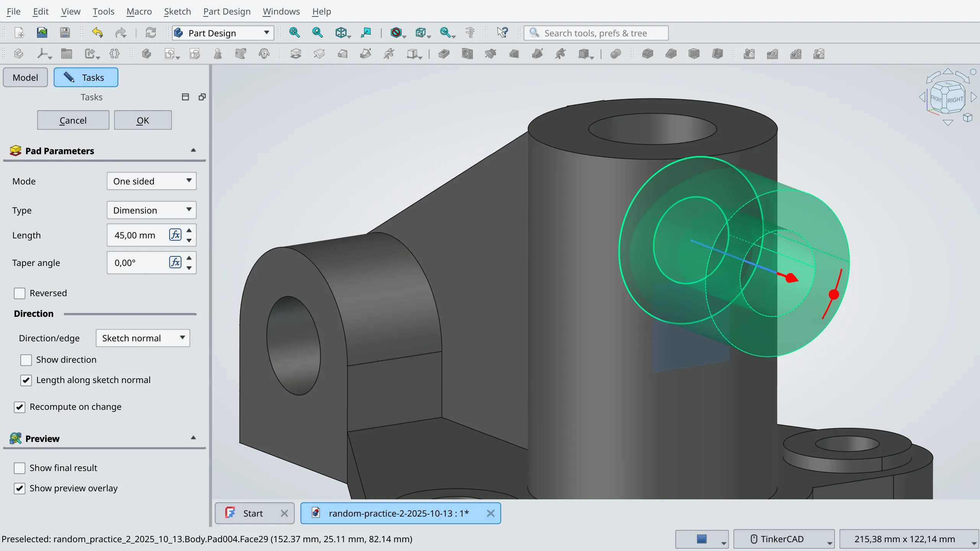This screenshot has width=980, height=551.
Task: Increase Length using its up stepper arrow
Action: point(189,230)
